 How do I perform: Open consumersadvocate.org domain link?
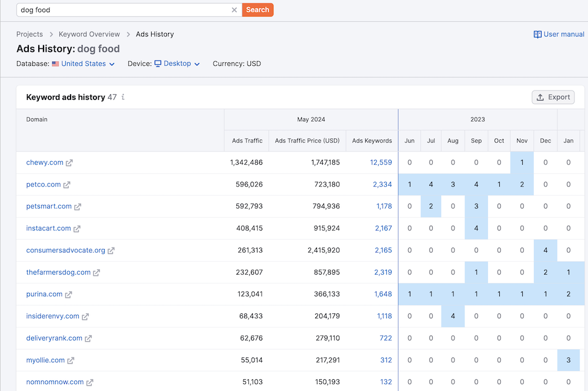coord(65,250)
